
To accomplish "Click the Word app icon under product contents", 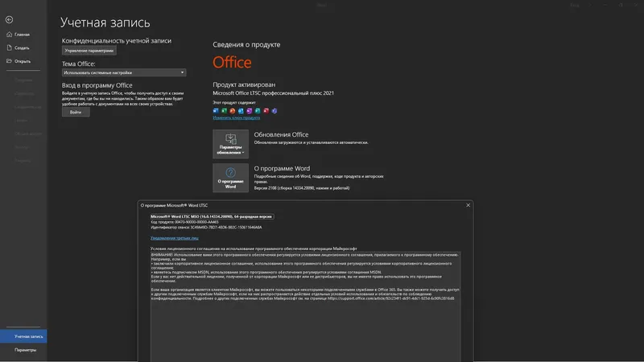I will pyautogui.click(x=216, y=111).
